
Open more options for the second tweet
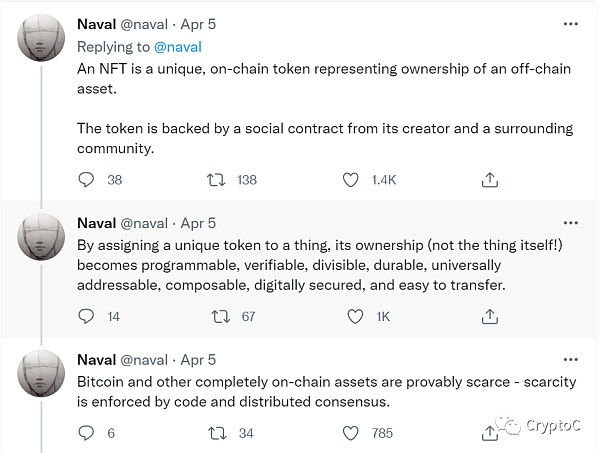[567, 223]
